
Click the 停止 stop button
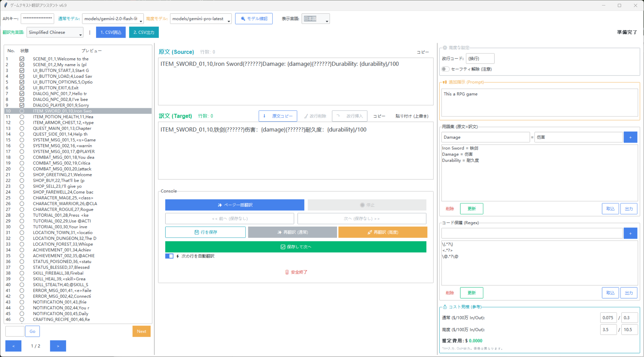(367, 205)
